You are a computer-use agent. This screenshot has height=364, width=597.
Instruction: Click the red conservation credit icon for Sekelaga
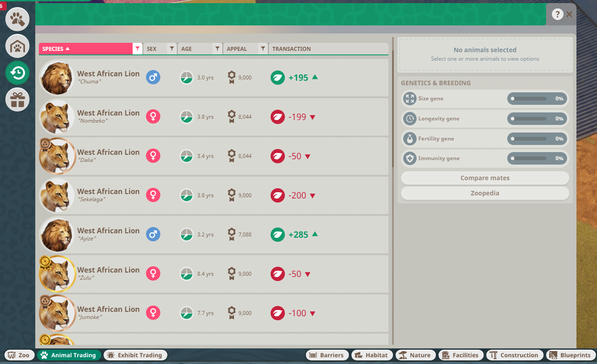pos(278,195)
